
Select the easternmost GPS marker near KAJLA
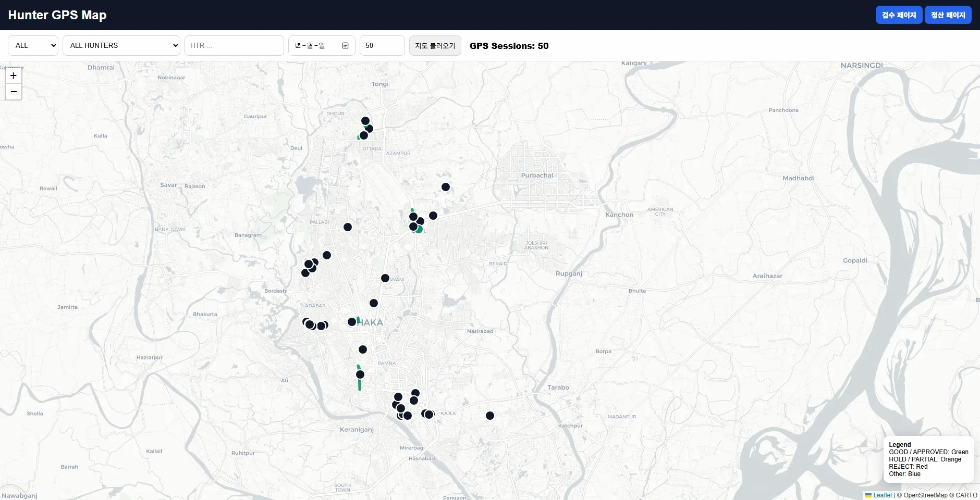[490, 416]
